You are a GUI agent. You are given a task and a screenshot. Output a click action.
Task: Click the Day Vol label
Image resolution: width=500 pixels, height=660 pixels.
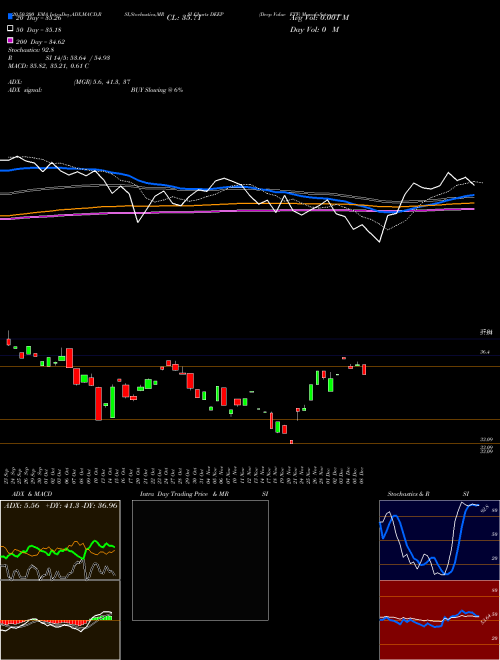(314, 29)
